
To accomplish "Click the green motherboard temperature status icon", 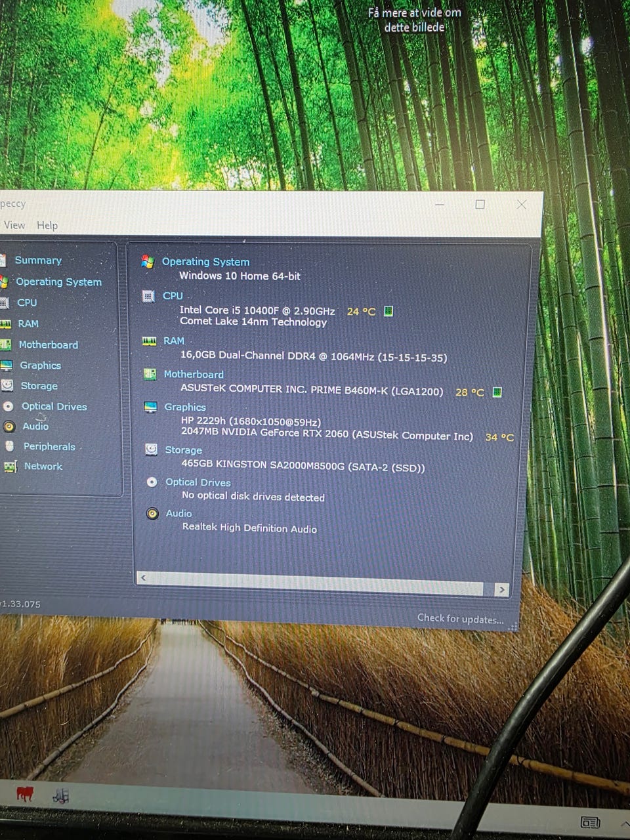I will pyautogui.click(x=497, y=392).
